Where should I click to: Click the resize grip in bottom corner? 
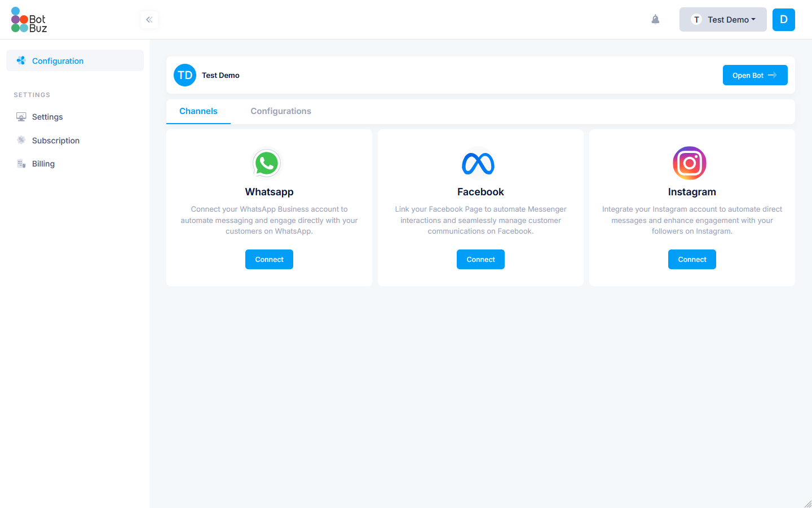tap(807, 503)
